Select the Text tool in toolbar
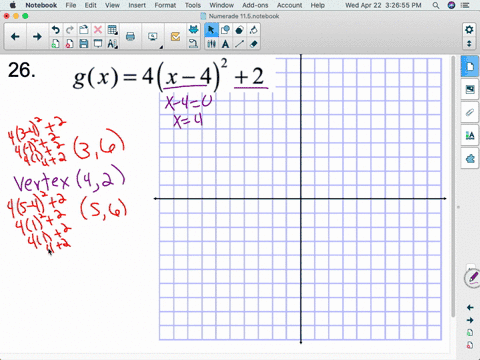The height and width of the screenshot is (360, 480). tap(226, 44)
